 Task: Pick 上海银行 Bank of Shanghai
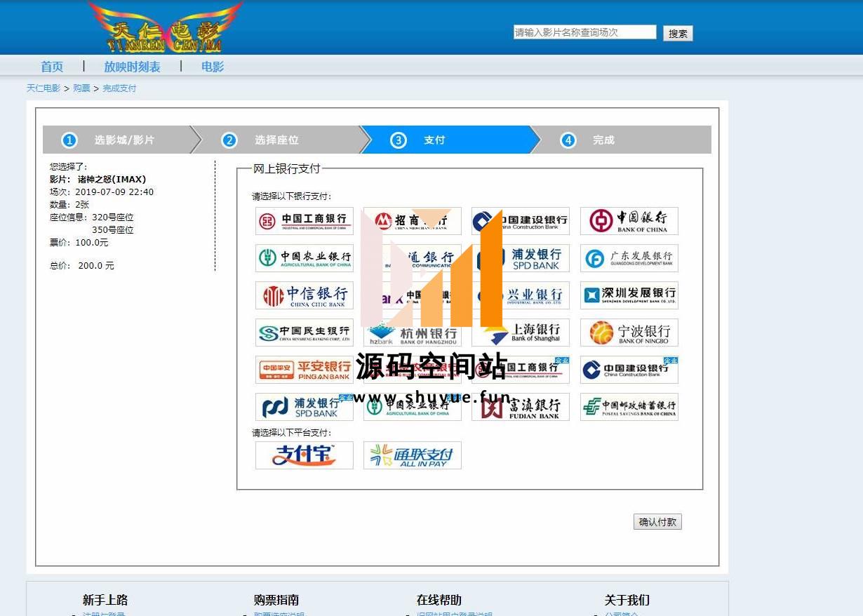tap(521, 333)
